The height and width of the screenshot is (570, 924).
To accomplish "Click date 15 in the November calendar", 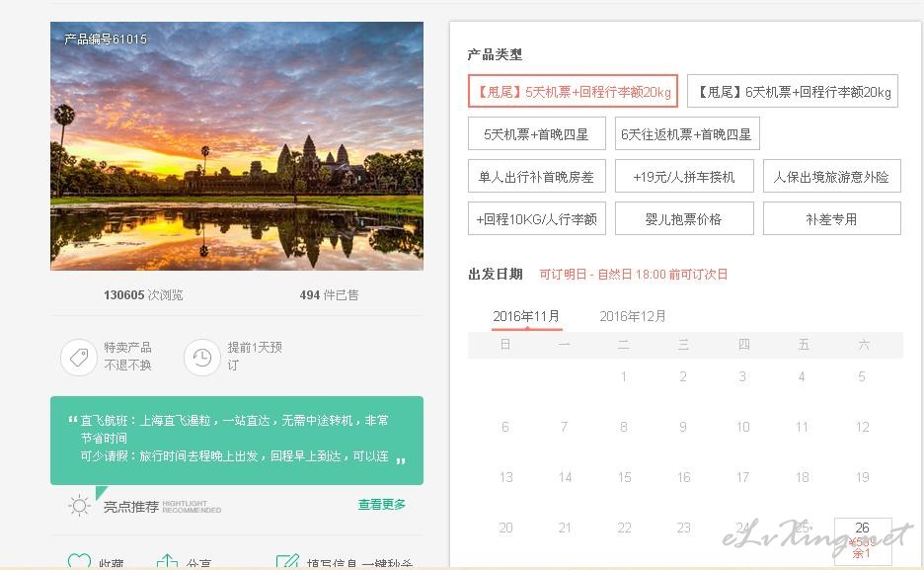I will (625, 477).
